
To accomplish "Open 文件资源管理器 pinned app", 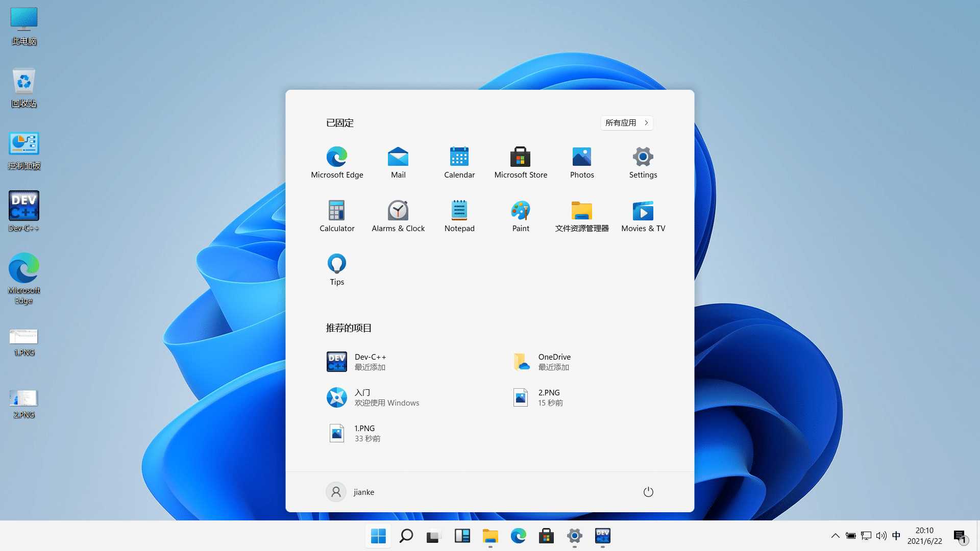I will 582,216.
